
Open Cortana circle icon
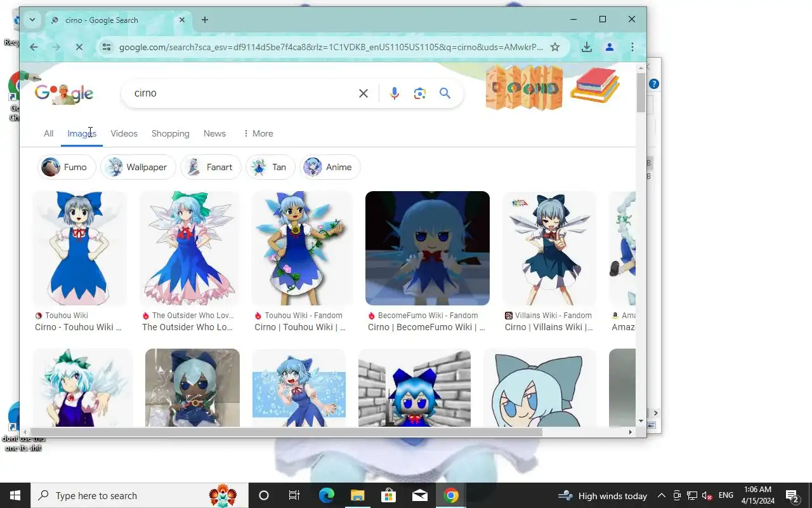tap(264, 495)
